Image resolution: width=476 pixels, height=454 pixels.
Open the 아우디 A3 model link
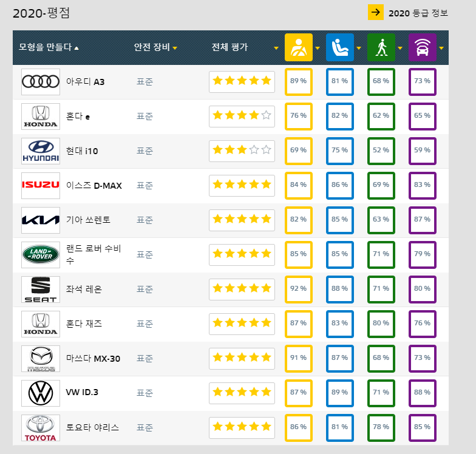tap(85, 82)
